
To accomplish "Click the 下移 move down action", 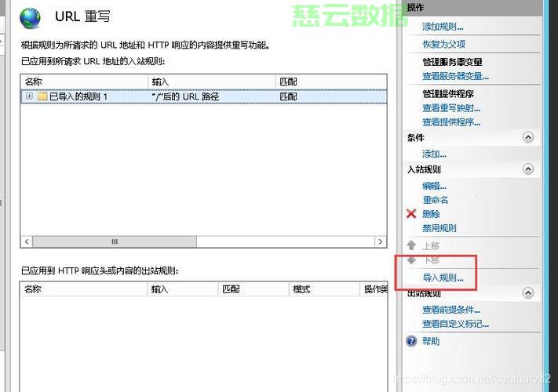I will click(432, 260).
